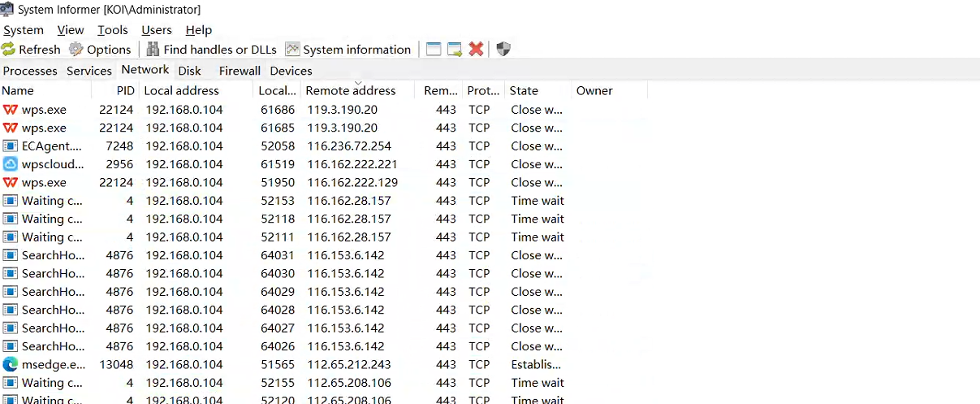Switch to the Disk tab
980x404 pixels.
190,71
